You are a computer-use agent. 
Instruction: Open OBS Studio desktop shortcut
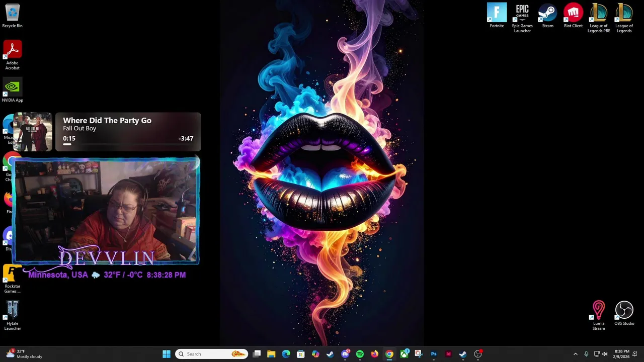[624, 314]
